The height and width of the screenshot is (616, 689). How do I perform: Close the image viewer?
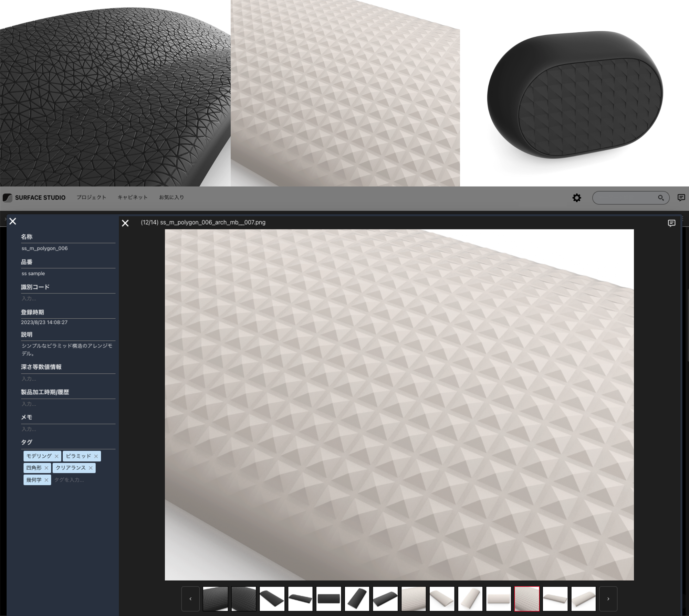[125, 223]
